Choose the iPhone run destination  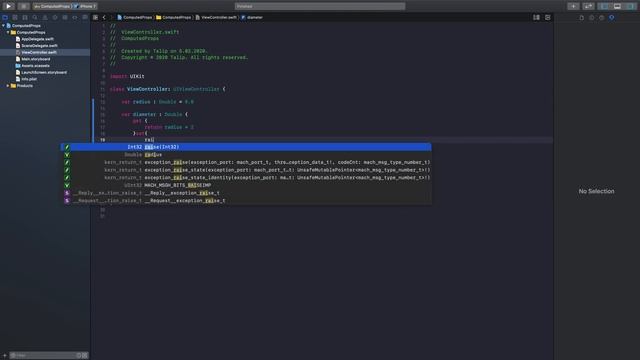point(85,6)
